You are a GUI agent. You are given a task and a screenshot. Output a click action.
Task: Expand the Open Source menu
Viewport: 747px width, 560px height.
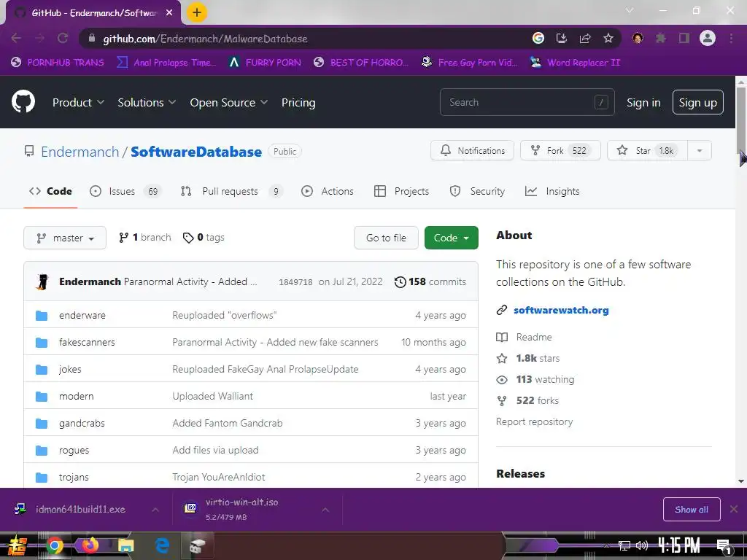[x=228, y=102]
